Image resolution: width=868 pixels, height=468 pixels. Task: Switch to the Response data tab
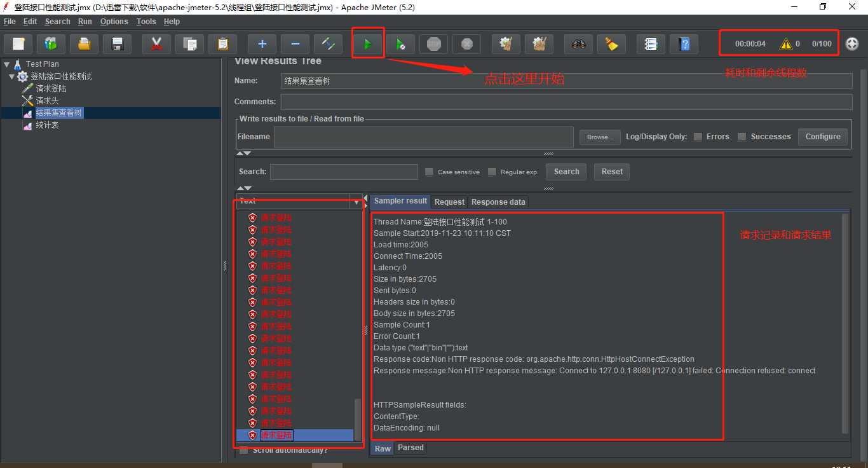click(x=498, y=202)
